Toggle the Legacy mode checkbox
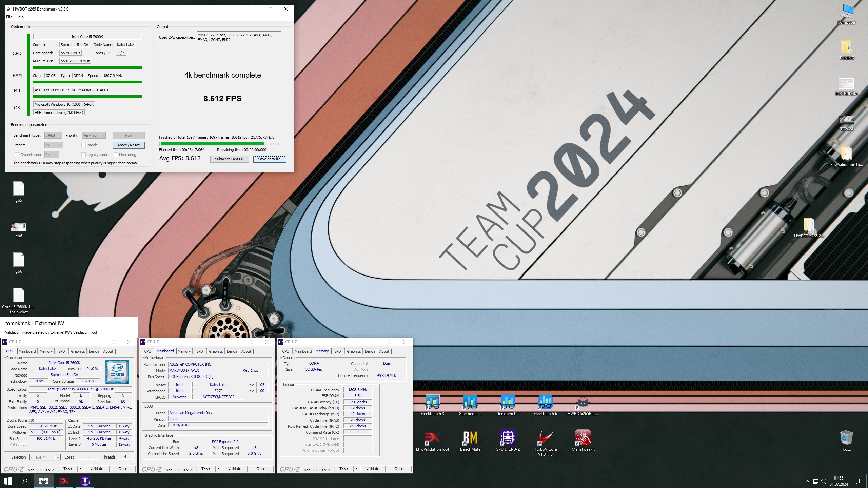The height and width of the screenshot is (488, 868). point(83,155)
